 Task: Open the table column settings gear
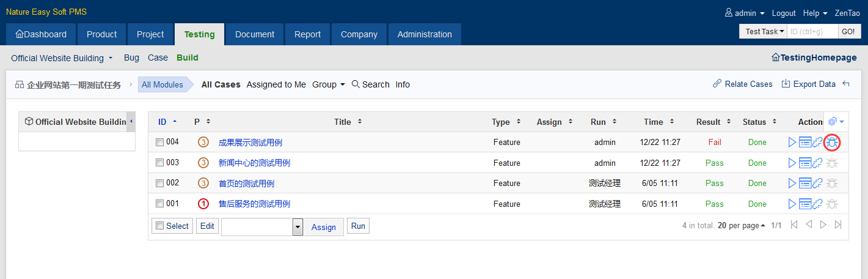click(834, 122)
